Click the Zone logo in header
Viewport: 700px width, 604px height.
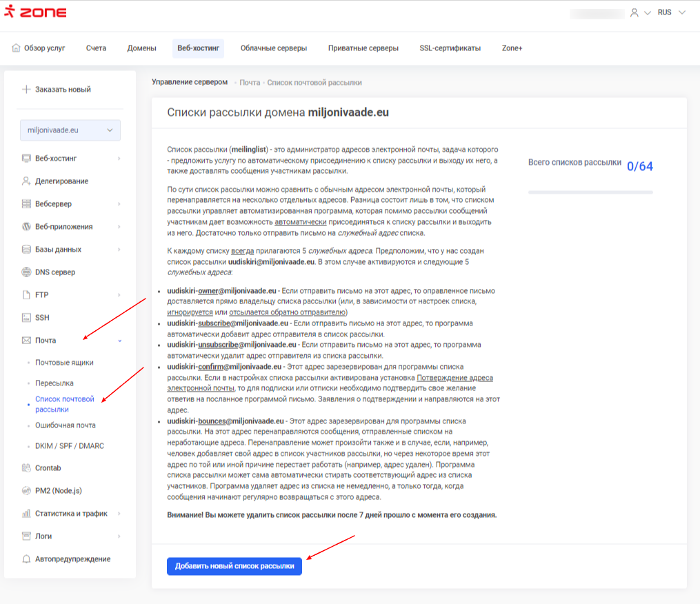(35, 12)
